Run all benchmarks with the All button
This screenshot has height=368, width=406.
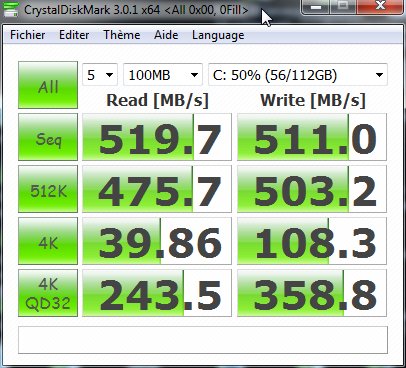pos(48,85)
